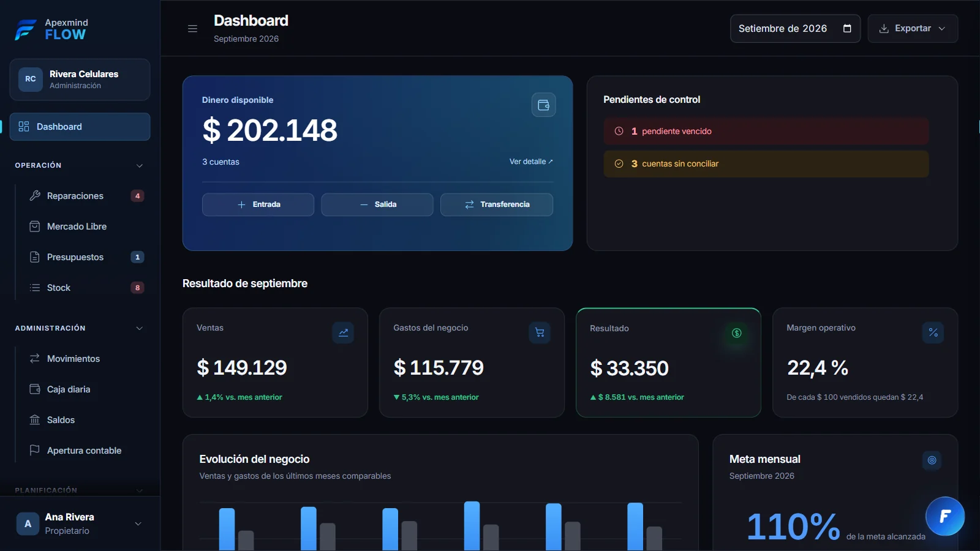
Task: Click the '5,3% vs. mes anterior' indicator
Action: coord(436,397)
